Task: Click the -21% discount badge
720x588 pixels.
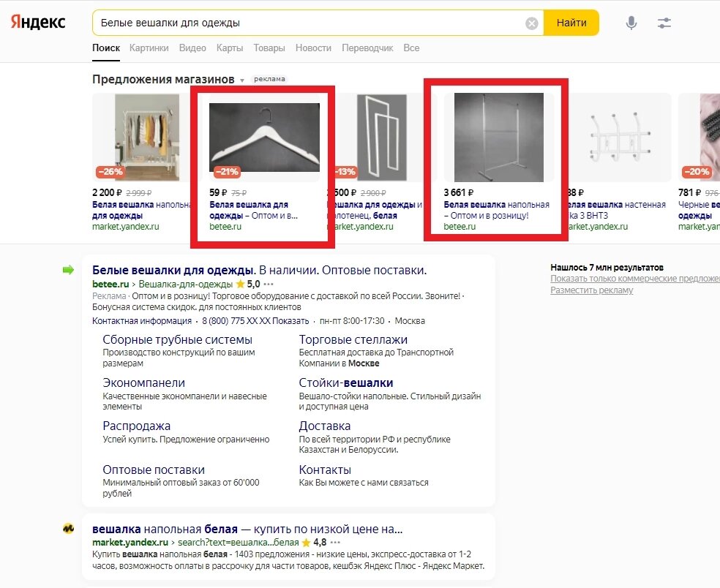Action: pos(227,172)
